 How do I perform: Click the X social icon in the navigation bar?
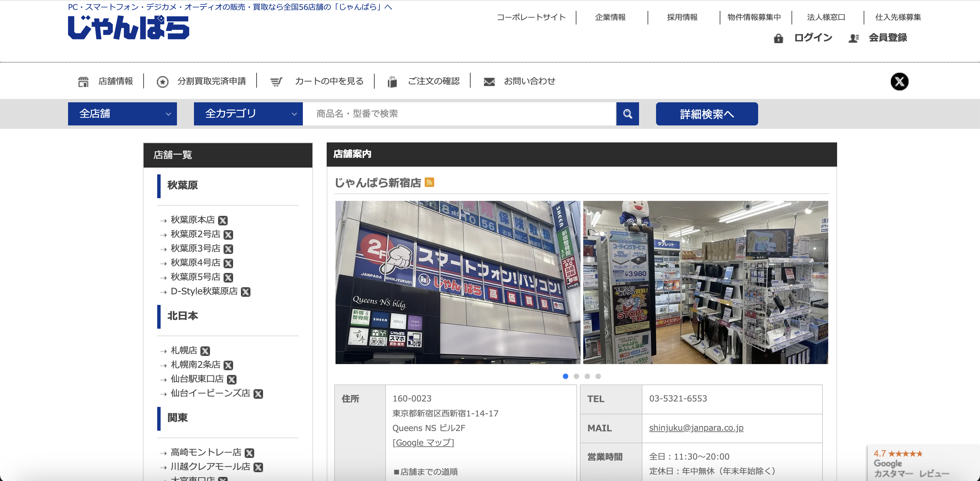click(899, 81)
